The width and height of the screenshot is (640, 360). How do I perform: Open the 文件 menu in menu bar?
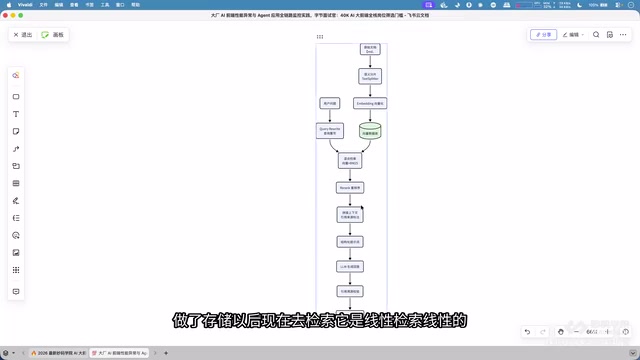click(x=43, y=5)
